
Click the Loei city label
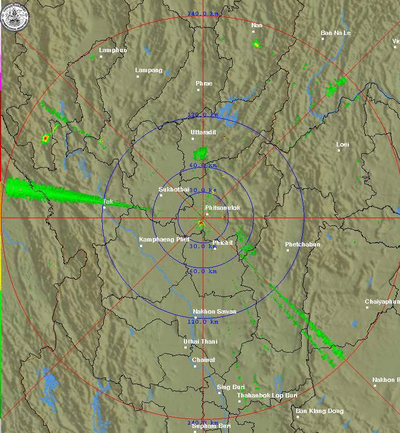[x=343, y=144]
